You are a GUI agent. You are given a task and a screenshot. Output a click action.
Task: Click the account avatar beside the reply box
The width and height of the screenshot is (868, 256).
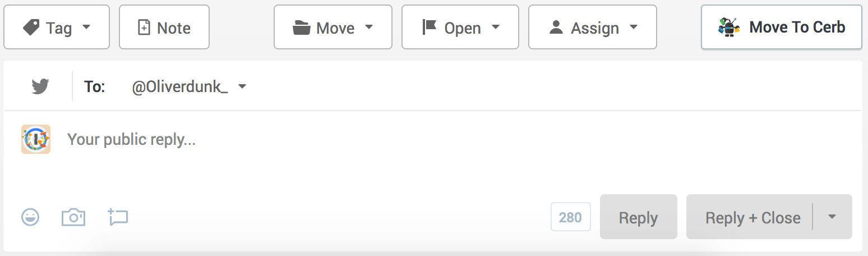pos(36,139)
